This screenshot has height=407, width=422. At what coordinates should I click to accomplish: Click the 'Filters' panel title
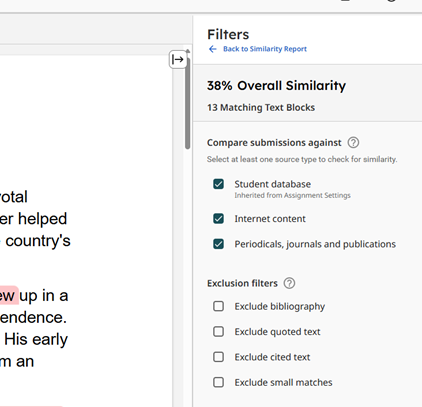point(228,35)
